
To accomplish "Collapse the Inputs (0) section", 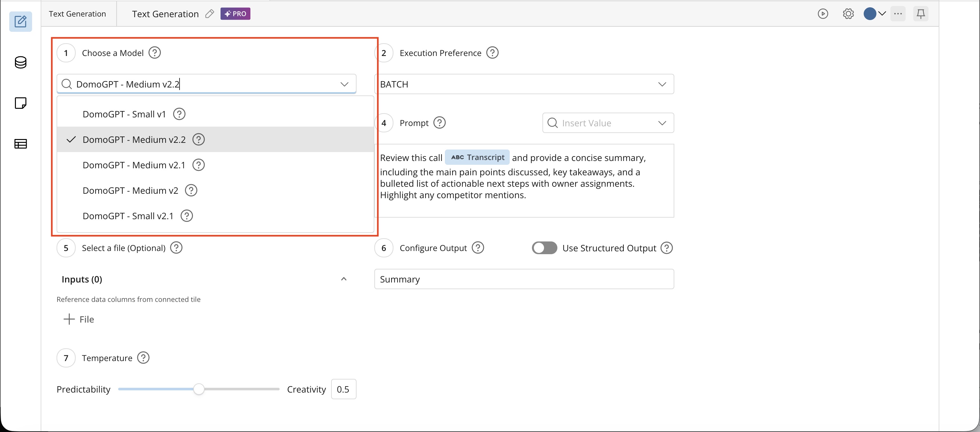I will tap(344, 279).
